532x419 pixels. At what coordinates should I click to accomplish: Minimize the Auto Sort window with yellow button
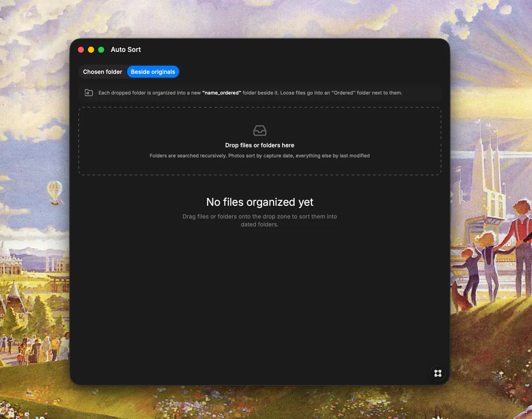tap(91, 50)
